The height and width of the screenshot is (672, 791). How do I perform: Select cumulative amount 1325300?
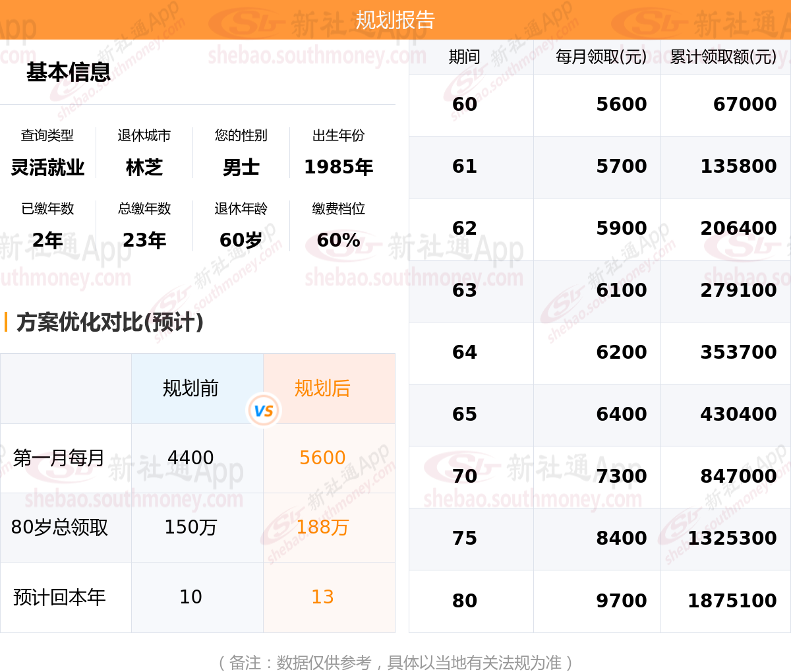click(732, 538)
